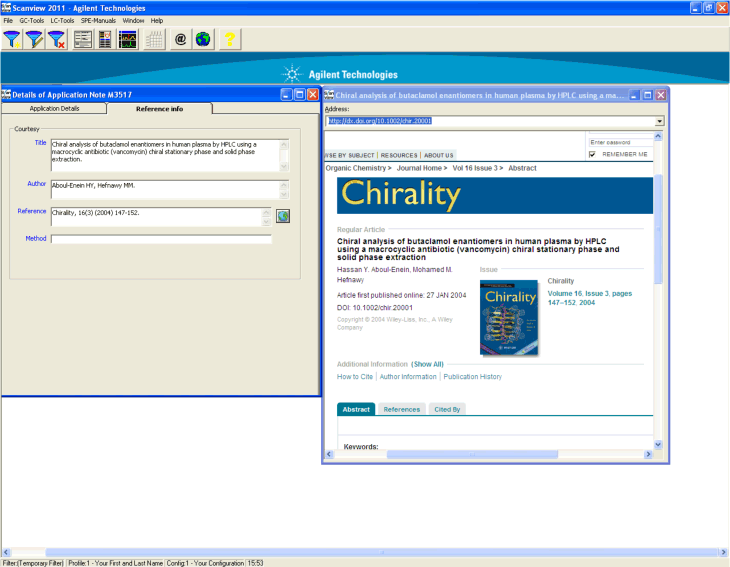
Task: Open reference link via globe button beside Reference field
Action: click(x=282, y=216)
